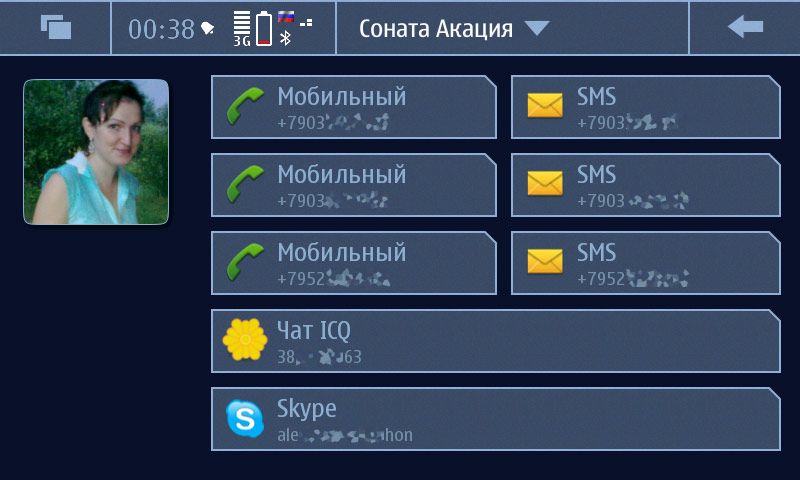Tap the green phone icon for the +7952 mobile
800x480 pixels.
tap(245, 262)
